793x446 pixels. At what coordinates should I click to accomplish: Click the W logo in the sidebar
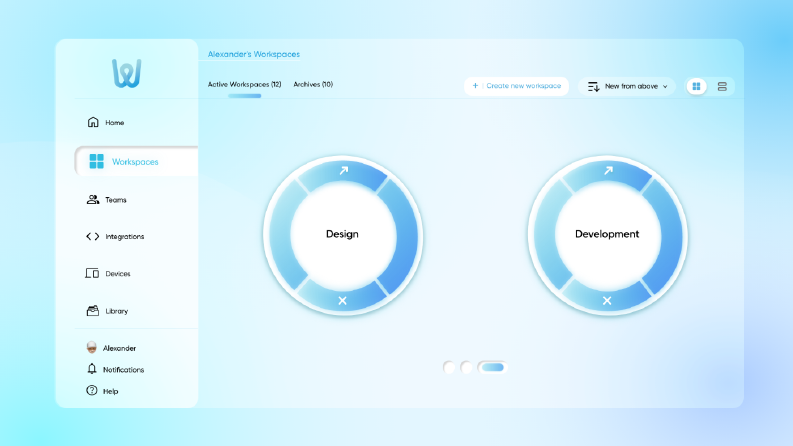coord(126,73)
